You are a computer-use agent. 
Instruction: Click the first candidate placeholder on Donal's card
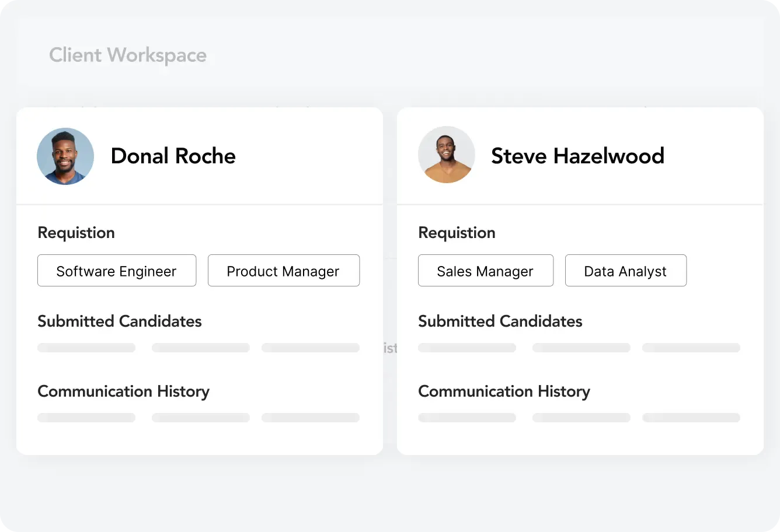(86, 347)
